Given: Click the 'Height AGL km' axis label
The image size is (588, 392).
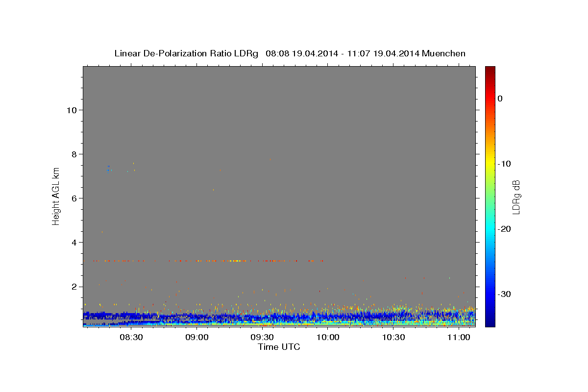Looking at the screenshot, I should click(x=56, y=196).
